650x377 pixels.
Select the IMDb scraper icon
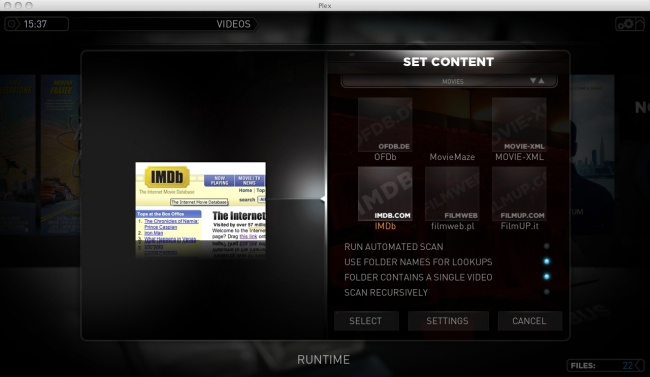click(x=385, y=194)
